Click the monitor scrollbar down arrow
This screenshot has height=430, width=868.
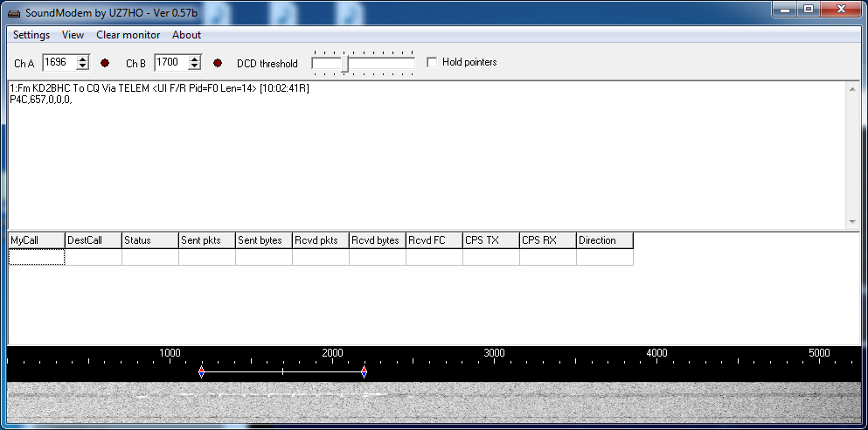[x=852, y=222]
